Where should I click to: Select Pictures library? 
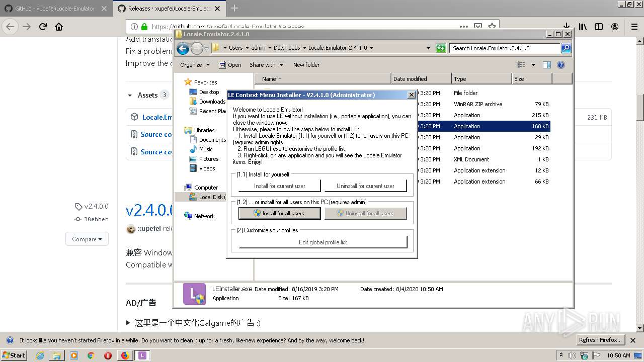point(204,159)
